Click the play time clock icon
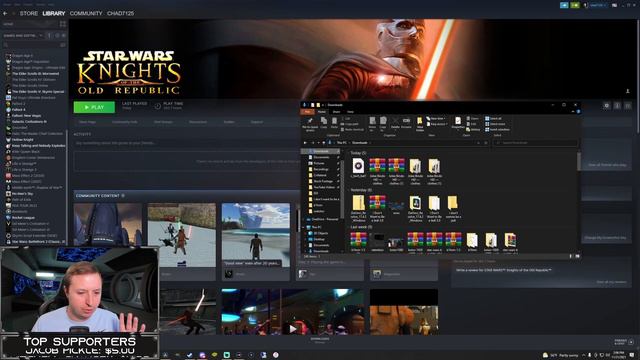Viewport: 640px width, 360px height. click(158, 106)
